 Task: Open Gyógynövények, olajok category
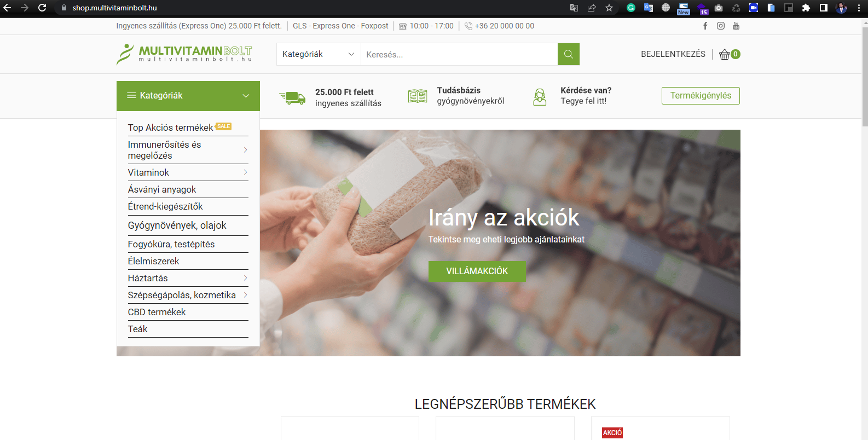pos(177,225)
